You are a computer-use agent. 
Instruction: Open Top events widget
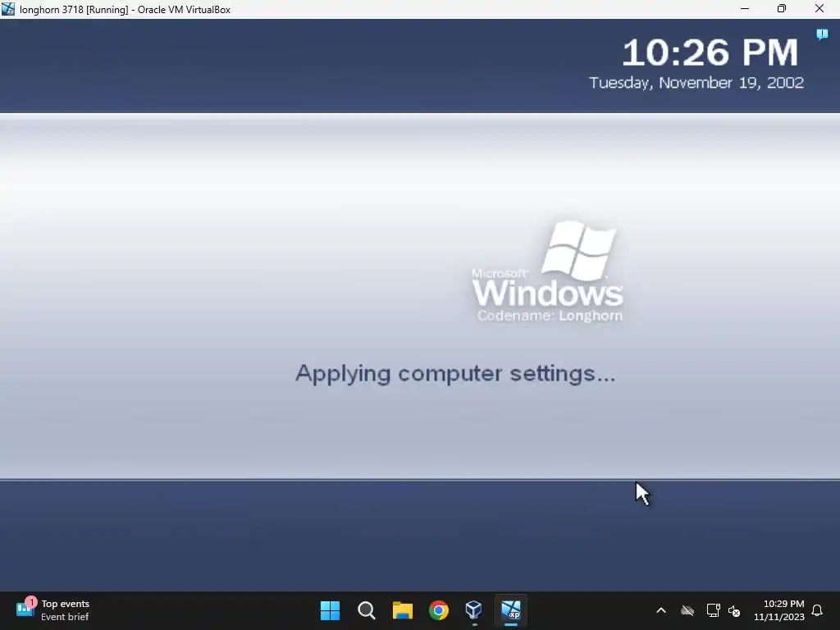53,610
